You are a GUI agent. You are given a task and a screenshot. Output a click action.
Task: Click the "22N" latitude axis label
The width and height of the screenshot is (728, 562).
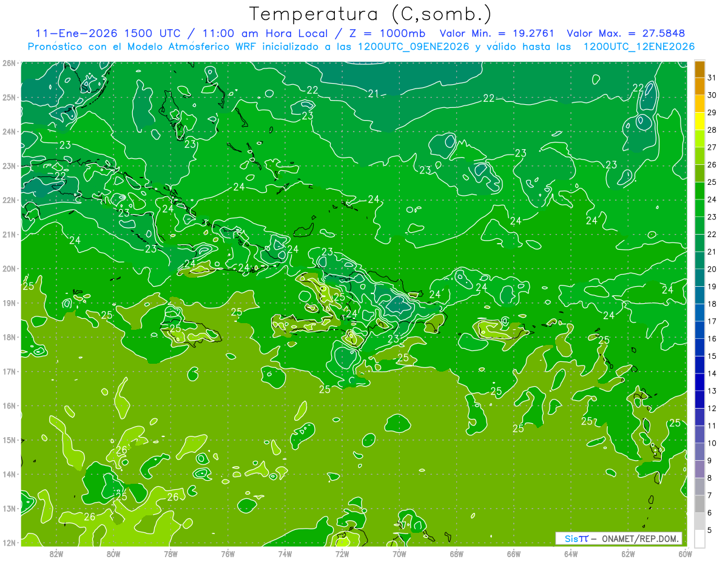[x=8, y=200]
